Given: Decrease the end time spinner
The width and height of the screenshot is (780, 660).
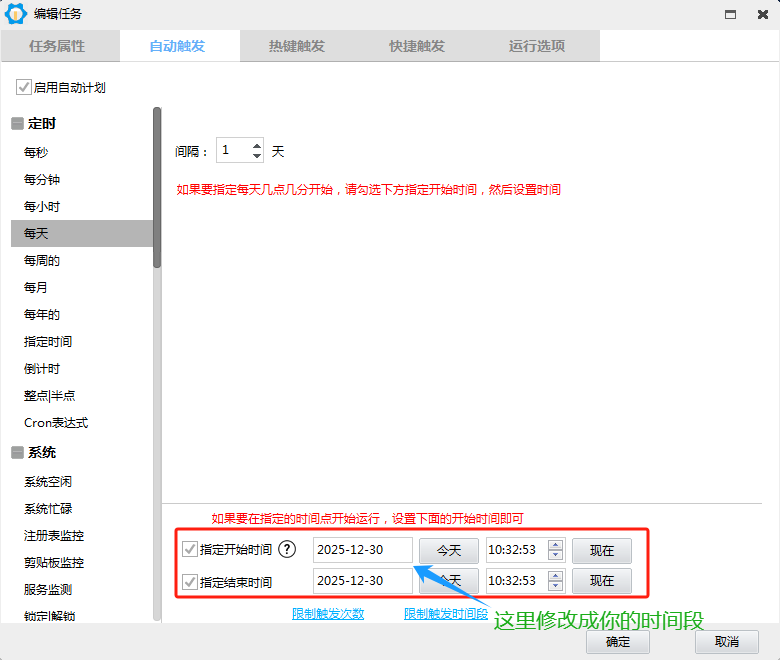Looking at the screenshot, I should click(x=556, y=586).
